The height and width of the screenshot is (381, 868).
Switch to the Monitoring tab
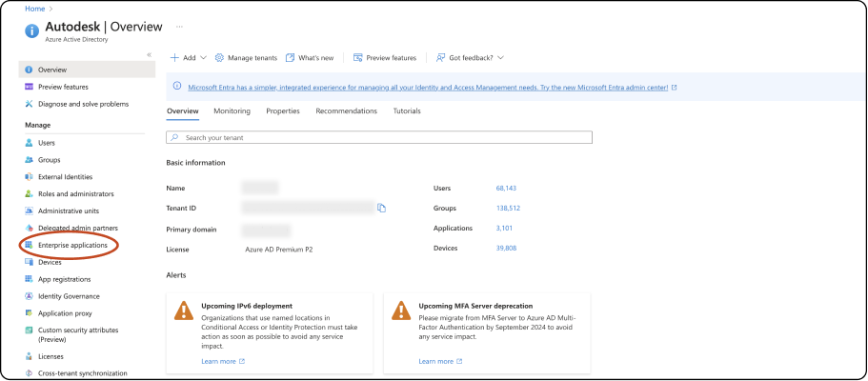tap(232, 111)
